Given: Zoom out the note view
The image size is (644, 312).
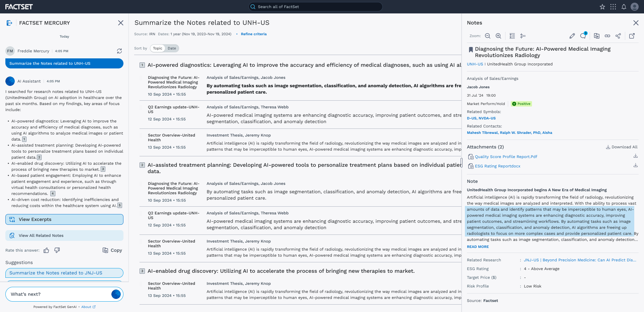Looking at the screenshot, I should 488,36.
